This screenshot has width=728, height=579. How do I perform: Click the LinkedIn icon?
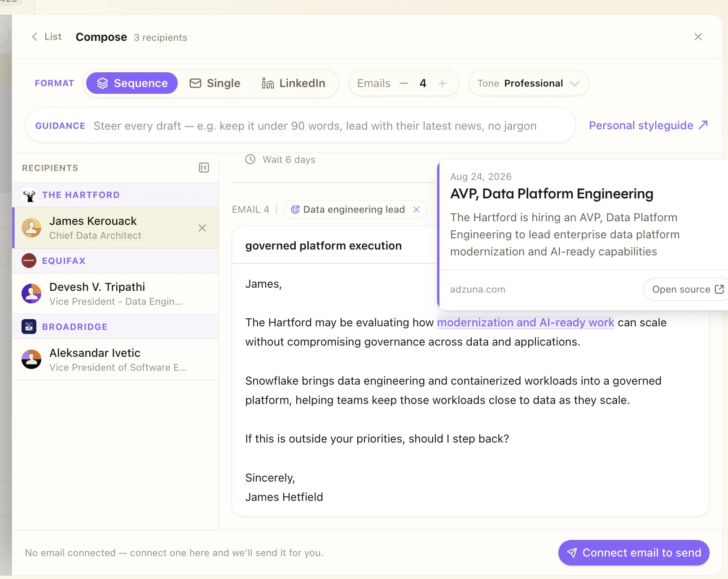pyautogui.click(x=268, y=83)
